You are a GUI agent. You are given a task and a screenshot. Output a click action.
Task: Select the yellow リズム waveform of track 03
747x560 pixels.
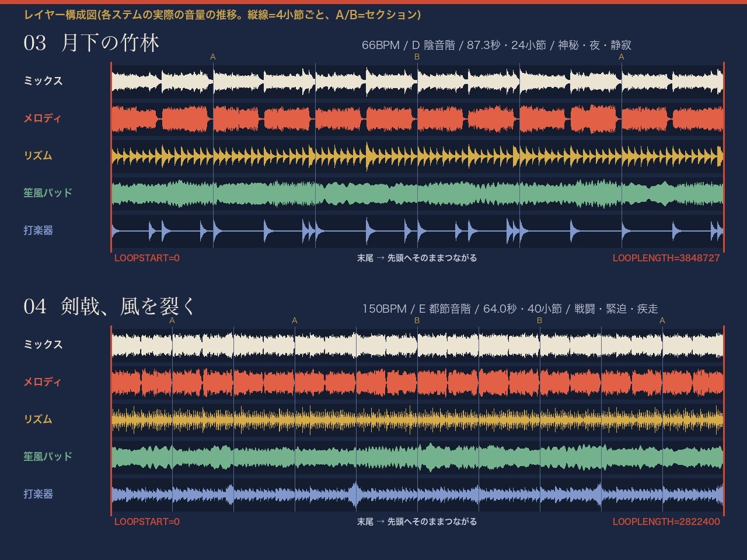point(417,156)
